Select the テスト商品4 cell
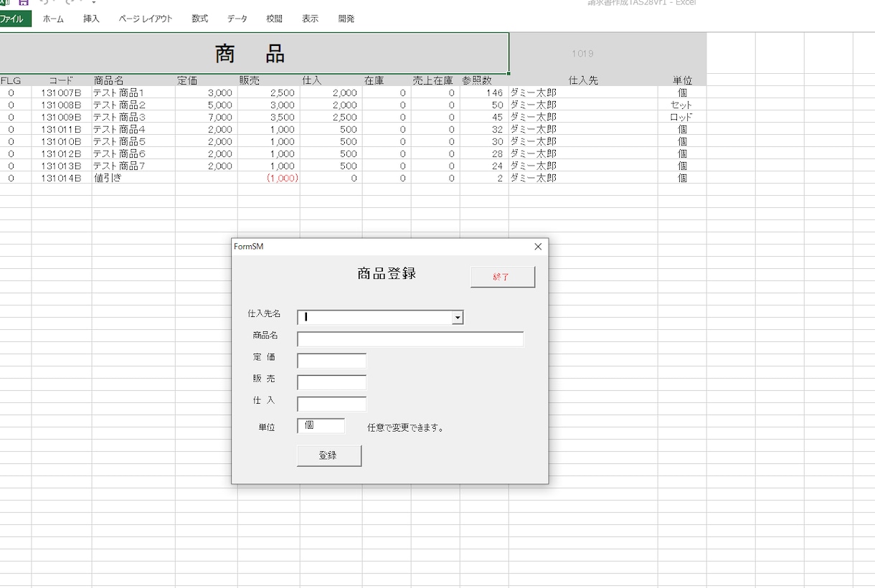Image resolution: width=875 pixels, height=588 pixels. click(x=133, y=129)
